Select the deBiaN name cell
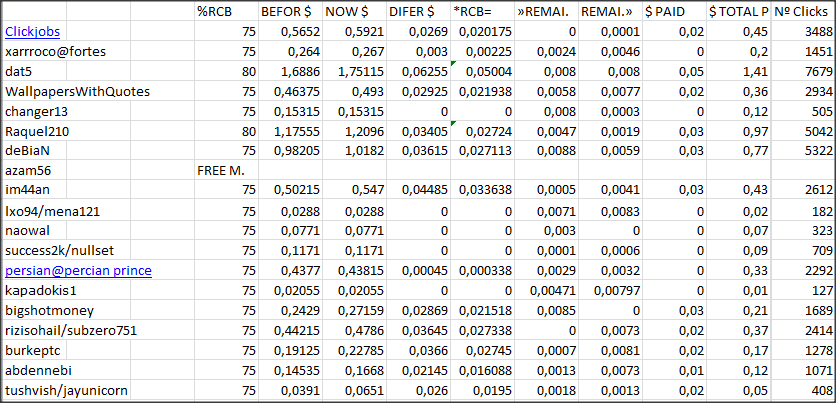 (x=34, y=151)
